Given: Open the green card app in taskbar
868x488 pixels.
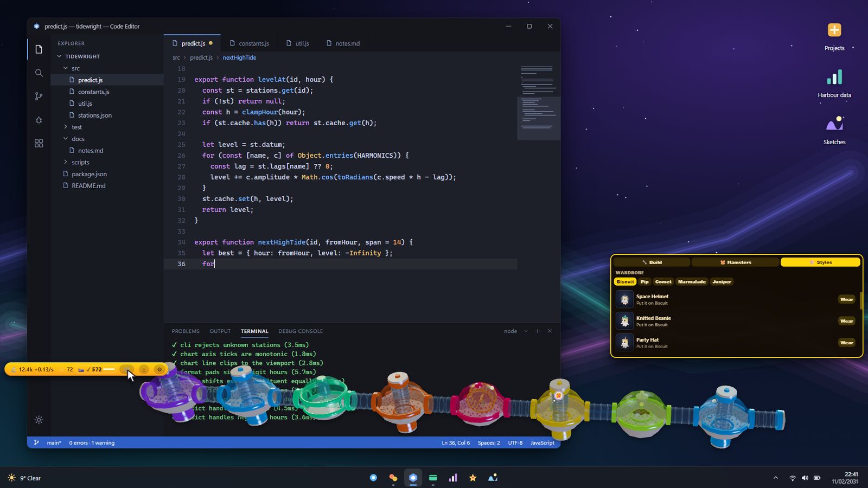Looking at the screenshot, I should pyautogui.click(x=433, y=478).
